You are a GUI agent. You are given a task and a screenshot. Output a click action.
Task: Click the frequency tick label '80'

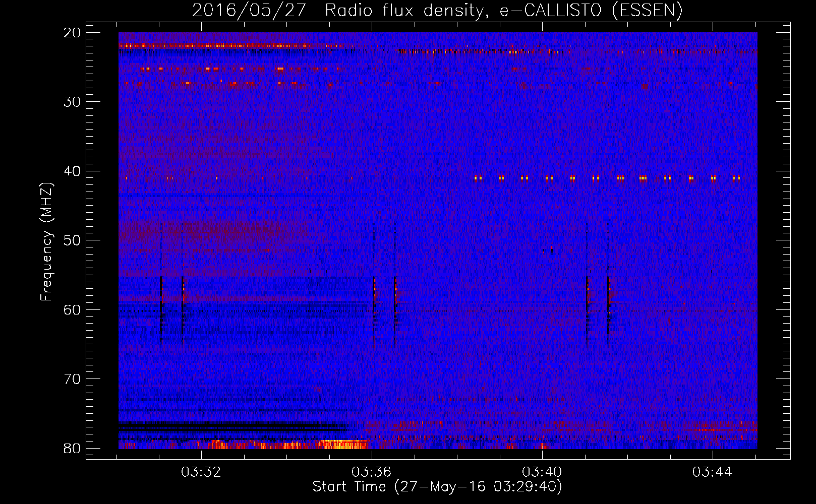click(73, 449)
